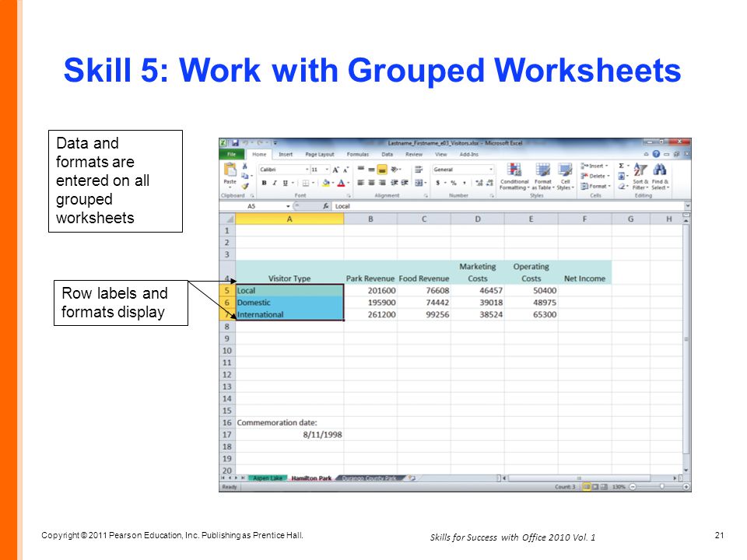
Task: Click the Zoom In plus icon
Action: click(686, 487)
